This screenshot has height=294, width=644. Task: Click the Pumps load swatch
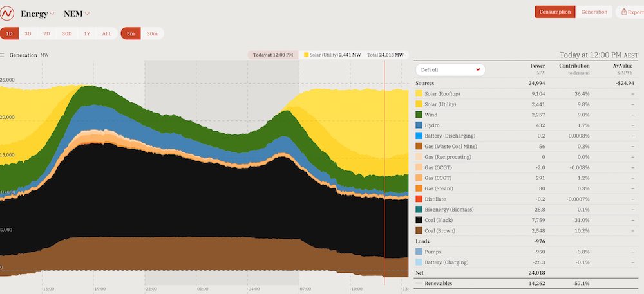click(x=419, y=252)
